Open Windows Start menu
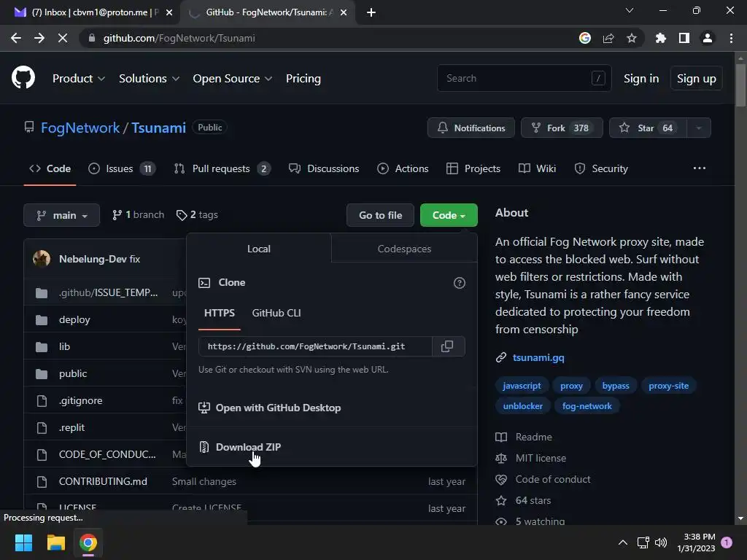Screen dimensions: 747x560 click(x=23, y=542)
